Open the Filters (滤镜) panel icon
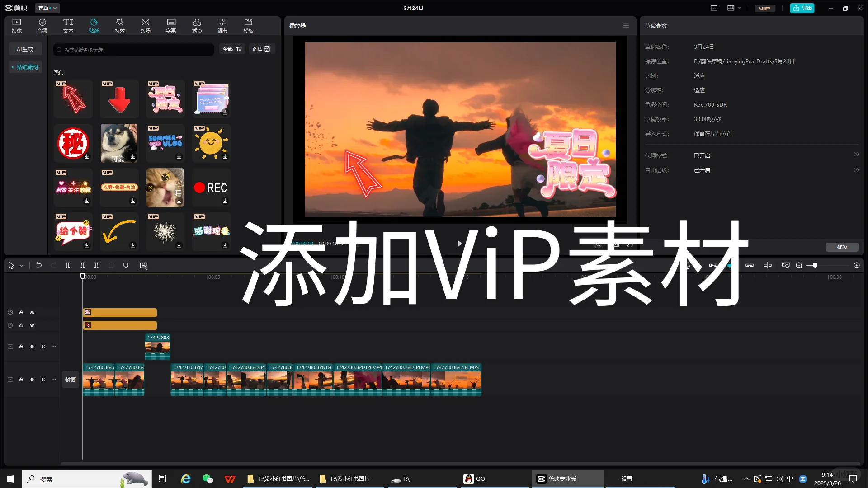 (x=197, y=25)
